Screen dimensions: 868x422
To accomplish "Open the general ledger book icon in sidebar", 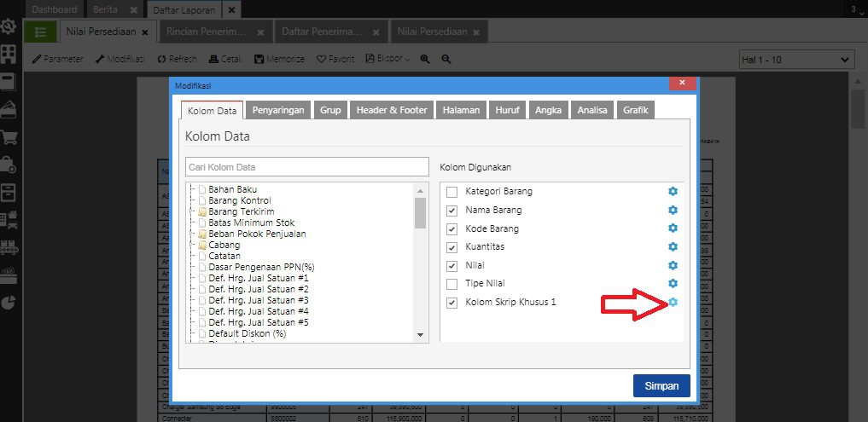I will click(9, 82).
